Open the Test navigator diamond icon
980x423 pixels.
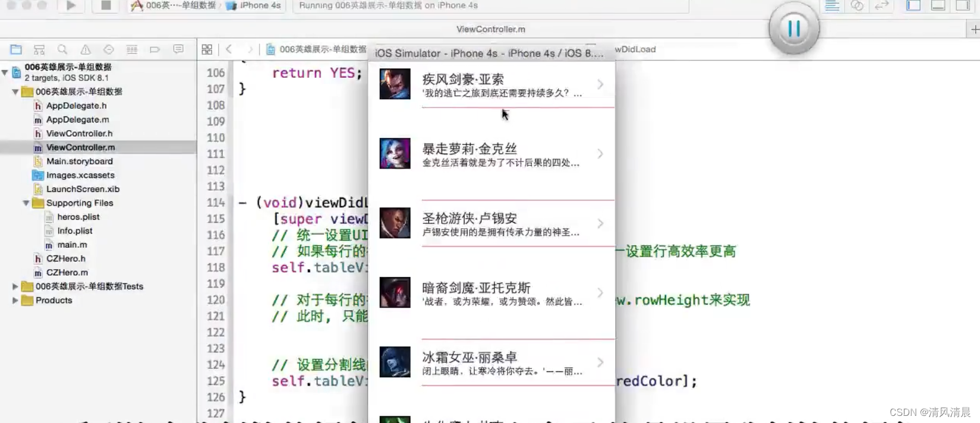click(x=108, y=49)
